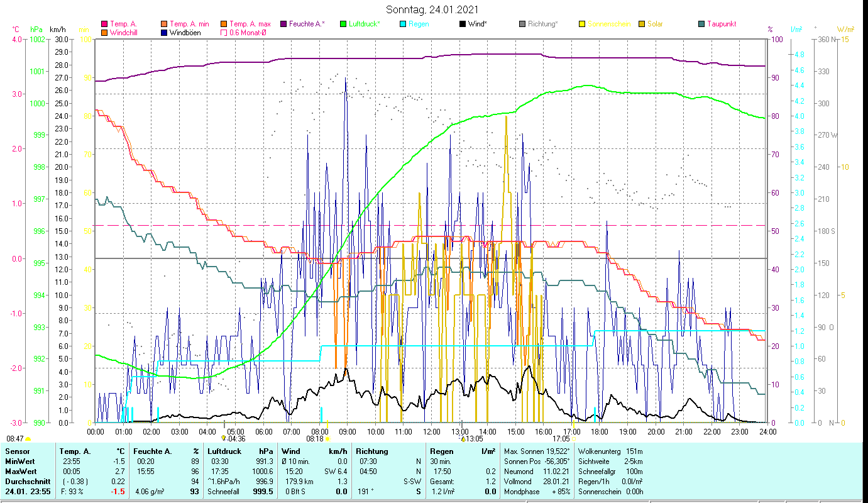Click the 17:05 sunset marker below the axis
This screenshot has width=868, height=503.
(x=564, y=439)
